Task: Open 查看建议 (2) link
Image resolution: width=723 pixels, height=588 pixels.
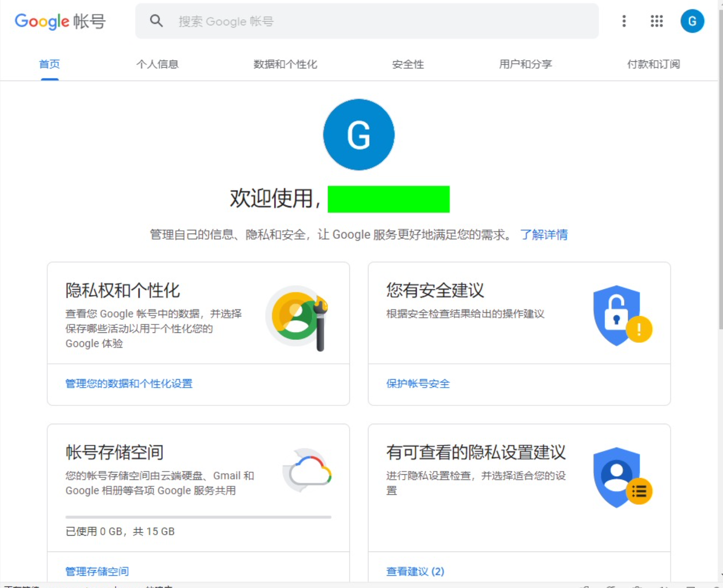Action: 415,571
